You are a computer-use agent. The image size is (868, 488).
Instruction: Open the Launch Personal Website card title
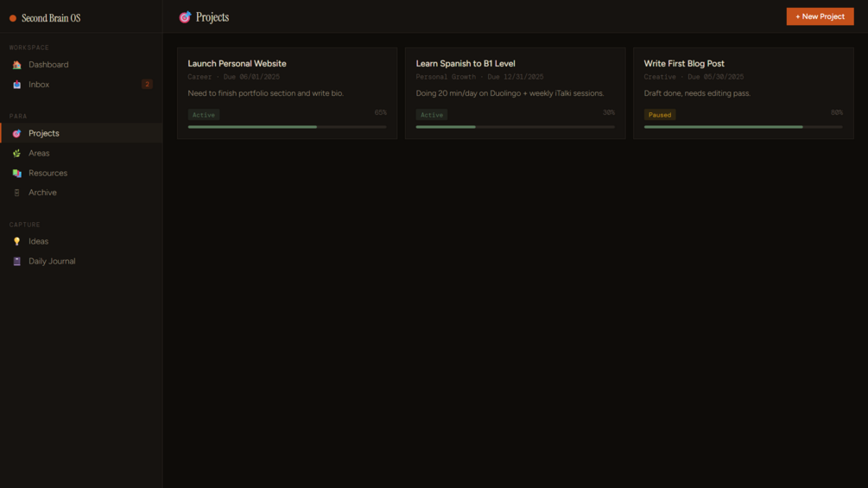(237, 64)
